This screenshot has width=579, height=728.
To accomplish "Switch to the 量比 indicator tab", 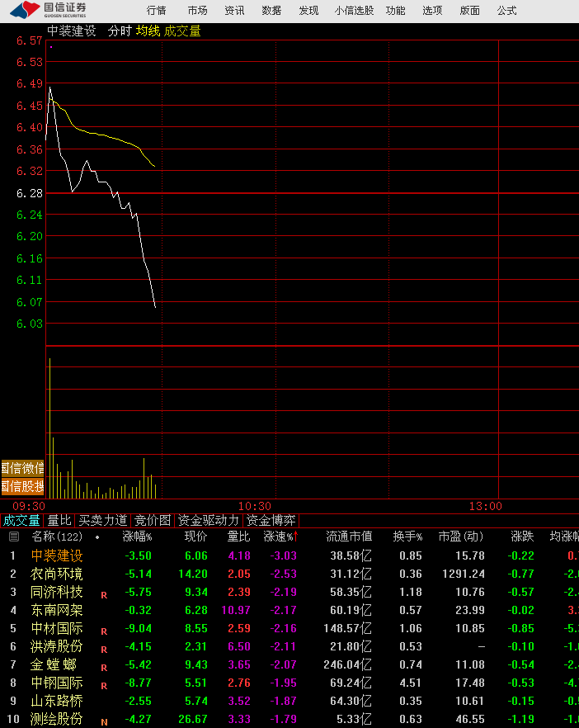I will tap(59, 521).
